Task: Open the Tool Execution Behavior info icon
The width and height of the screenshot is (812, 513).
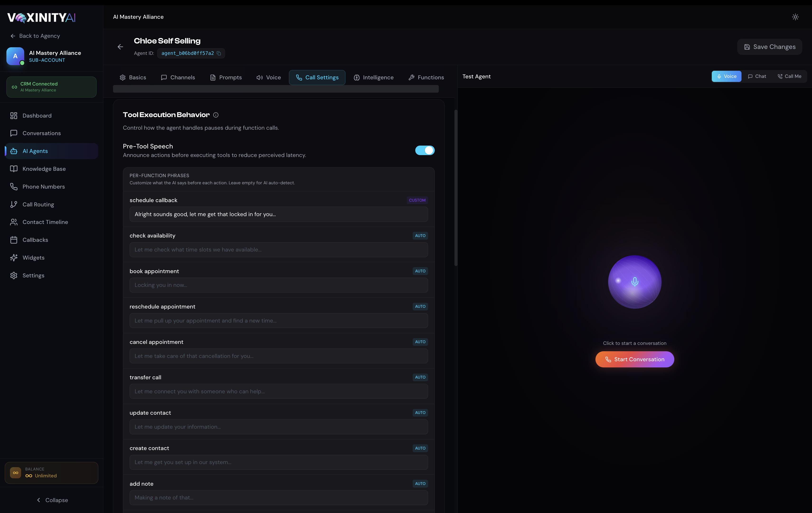Action: pyautogui.click(x=216, y=115)
